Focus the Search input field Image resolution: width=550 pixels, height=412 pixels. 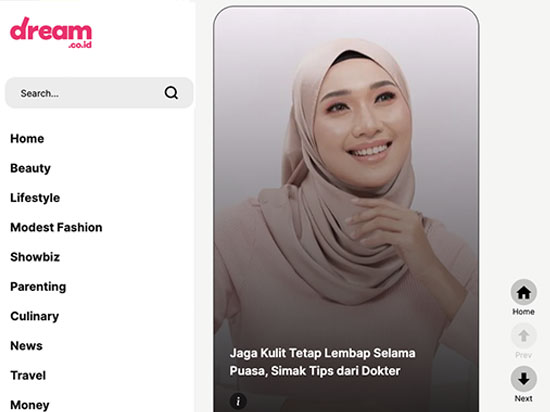[x=99, y=93]
